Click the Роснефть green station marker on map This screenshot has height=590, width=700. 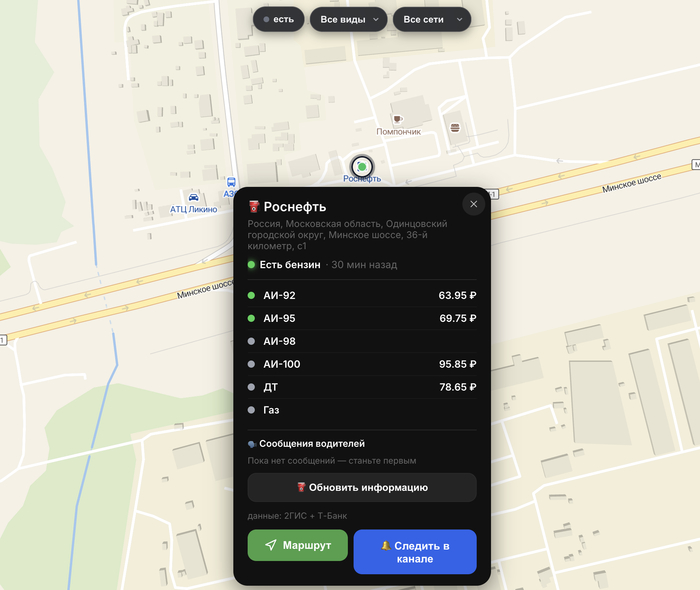coord(362,167)
